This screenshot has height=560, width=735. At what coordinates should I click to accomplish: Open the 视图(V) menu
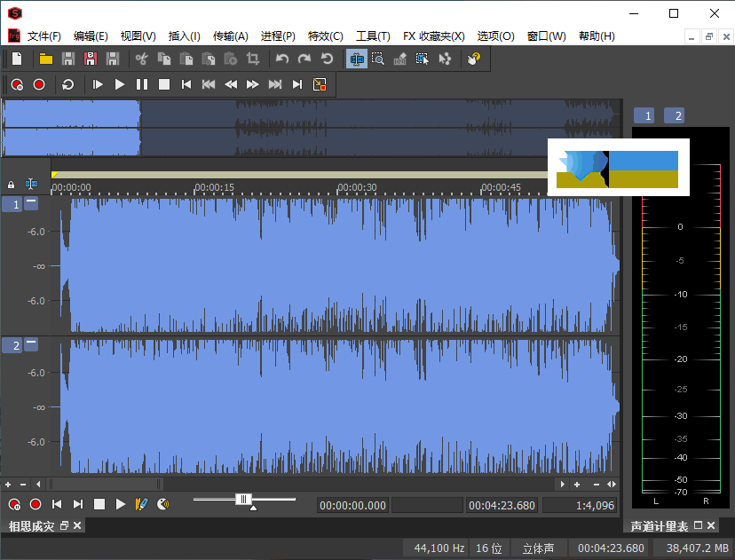(138, 36)
